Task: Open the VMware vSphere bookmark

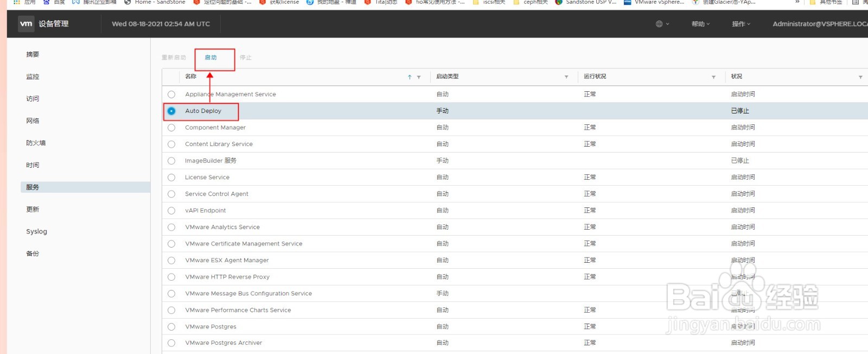Action: (654, 2)
